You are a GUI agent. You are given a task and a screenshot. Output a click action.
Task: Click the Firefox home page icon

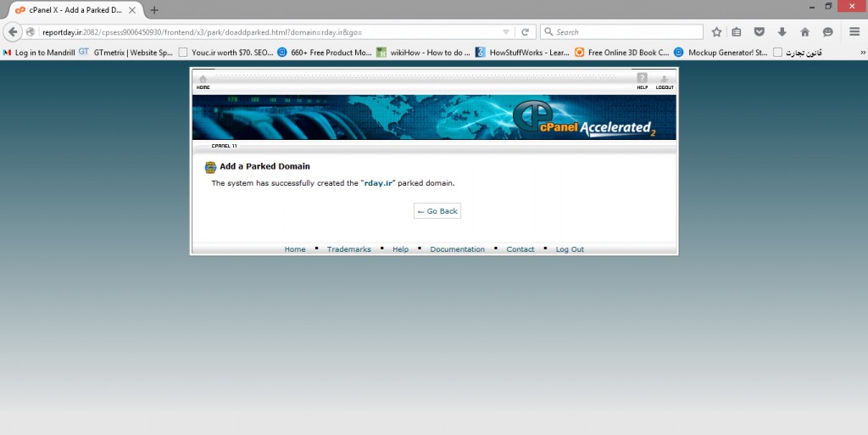click(x=804, y=32)
